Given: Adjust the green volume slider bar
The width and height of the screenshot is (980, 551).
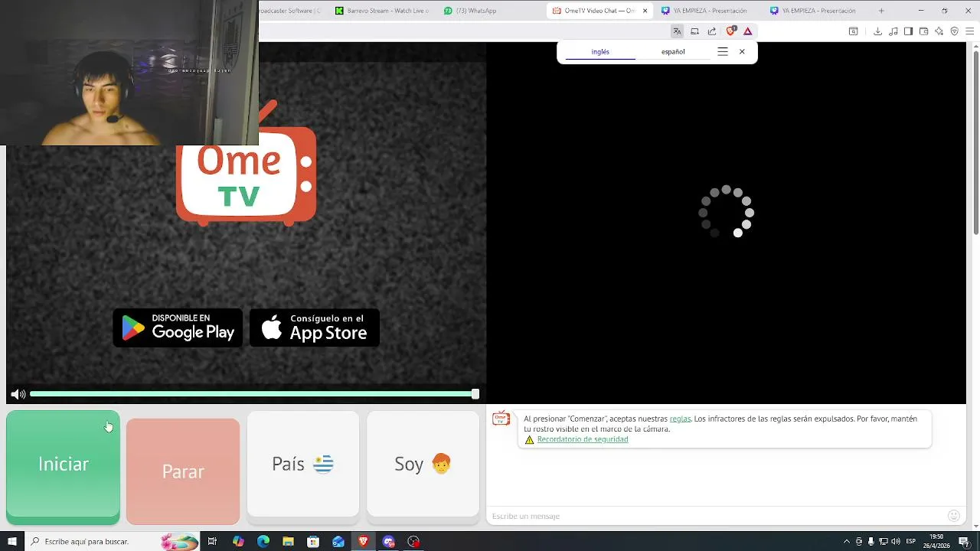Looking at the screenshot, I should pyautogui.click(x=253, y=394).
